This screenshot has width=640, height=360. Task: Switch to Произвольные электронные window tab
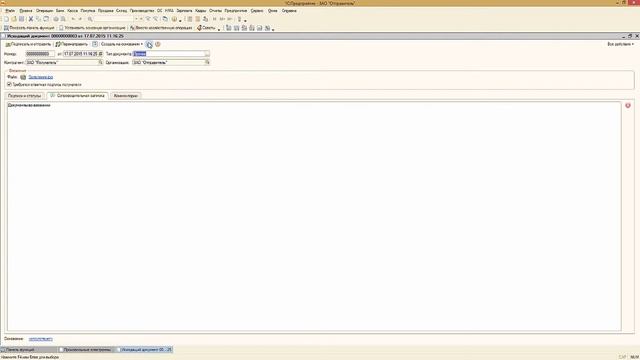click(86, 350)
